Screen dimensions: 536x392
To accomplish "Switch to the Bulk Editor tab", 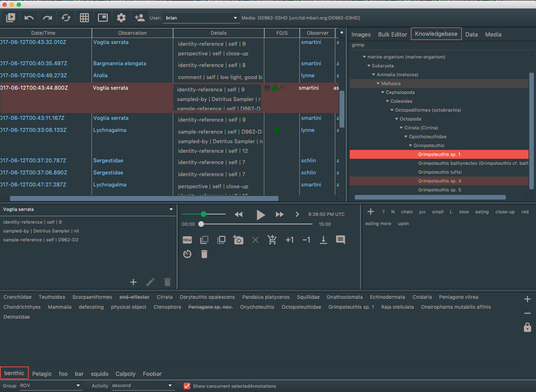I will pyautogui.click(x=392, y=34).
